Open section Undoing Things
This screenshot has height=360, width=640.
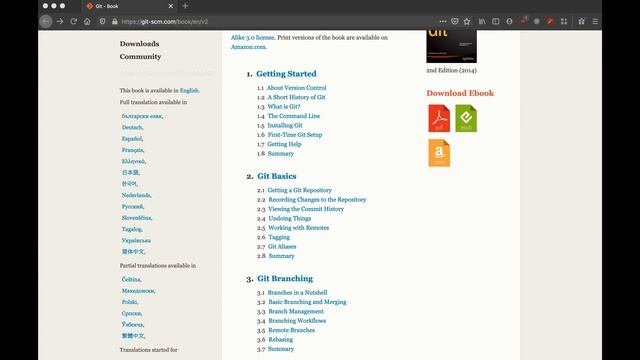[290, 218]
